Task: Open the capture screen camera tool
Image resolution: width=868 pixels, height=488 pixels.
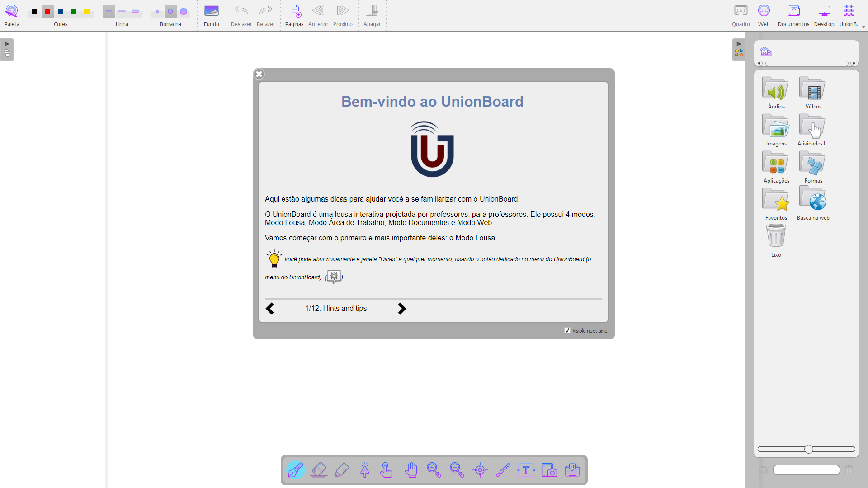Action: (x=549, y=470)
